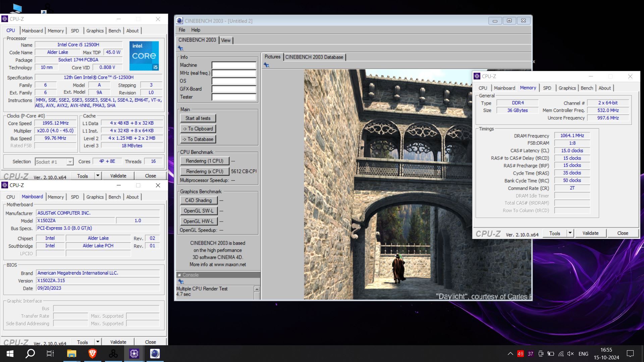
Task: Click the MHz (real freq.) input field
Action: coord(234,73)
